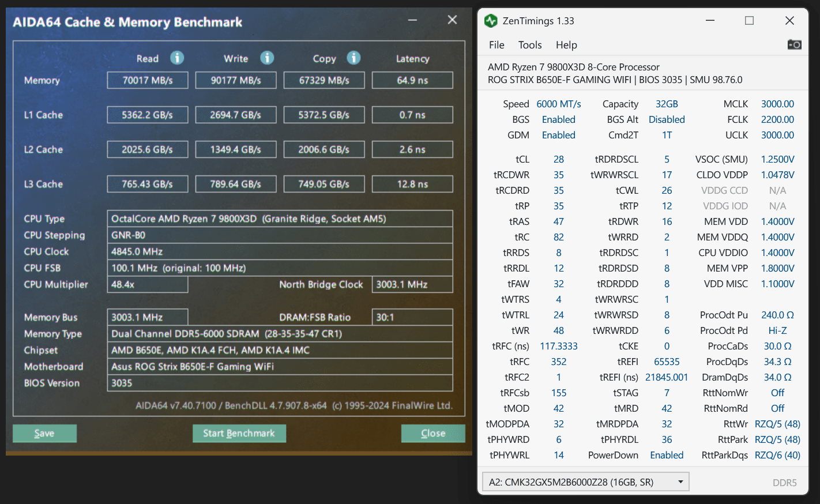Click the tRAS value 47
This screenshot has height=504, width=820.
click(x=559, y=221)
